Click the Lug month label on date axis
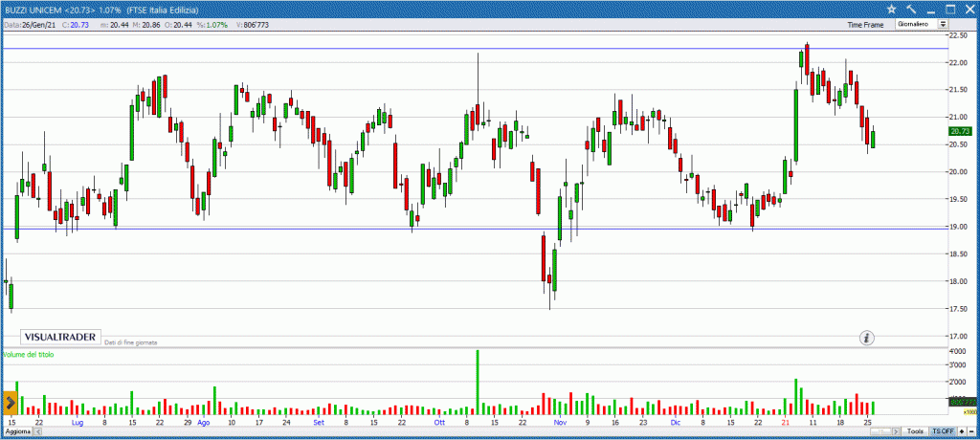The height and width of the screenshot is (440, 980). [77, 423]
